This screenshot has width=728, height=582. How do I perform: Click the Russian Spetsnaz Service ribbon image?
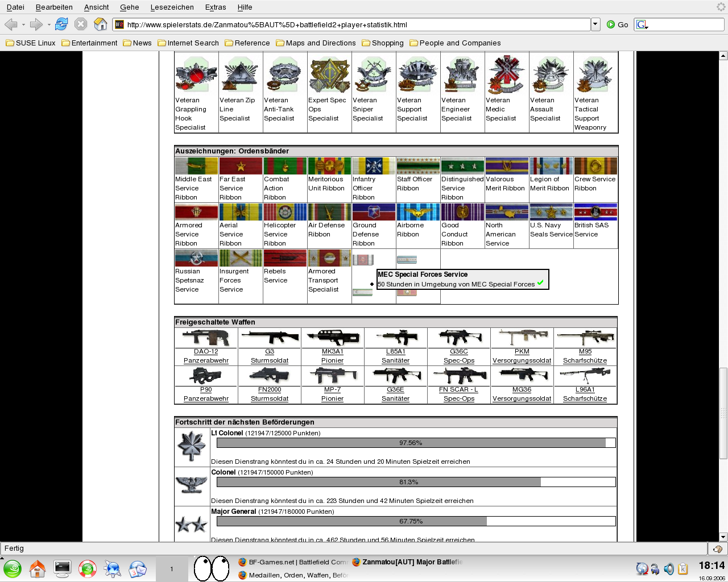(x=196, y=258)
